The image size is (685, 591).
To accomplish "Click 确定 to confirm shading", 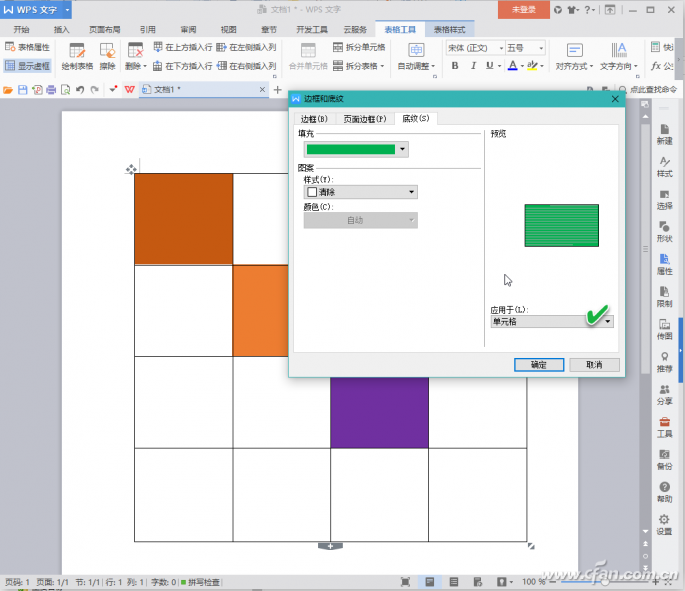I will 539,365.
